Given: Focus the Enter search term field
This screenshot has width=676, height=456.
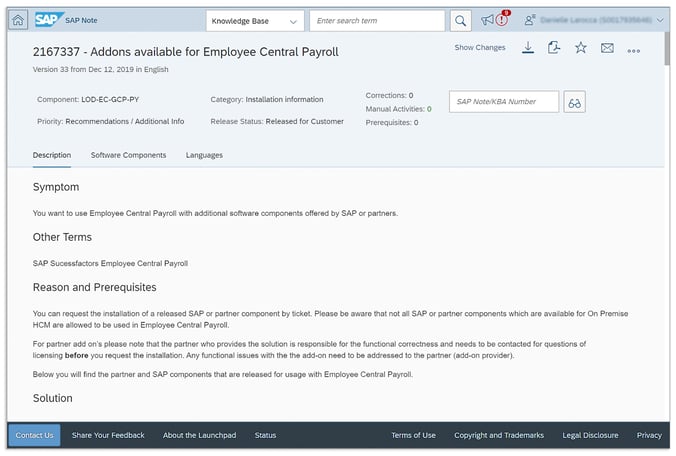Looking at the screenshot, I should [377, 21].
